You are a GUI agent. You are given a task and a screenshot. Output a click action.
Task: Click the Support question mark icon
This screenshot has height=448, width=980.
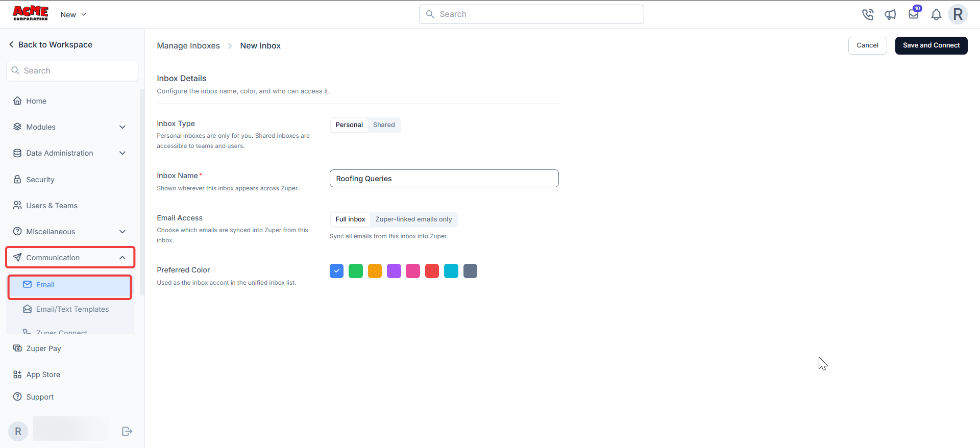point(17,396)
